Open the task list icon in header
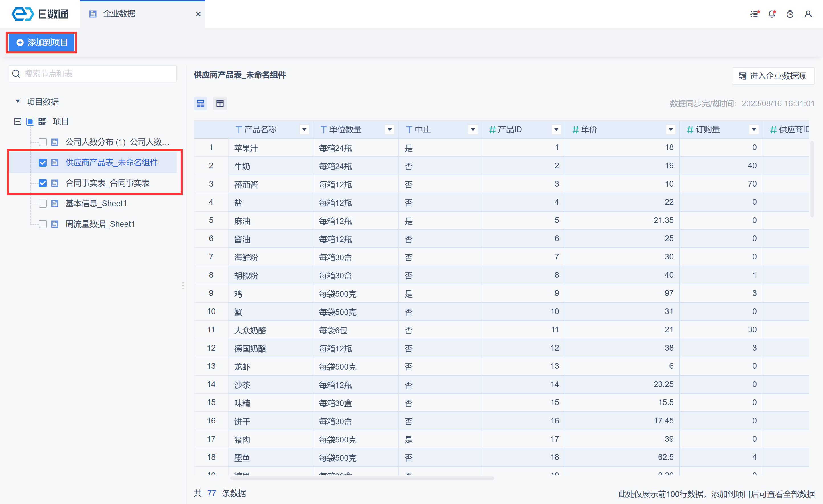Image resolution: width=823 pixels, height=504 pixels. (x=755, y=14)
